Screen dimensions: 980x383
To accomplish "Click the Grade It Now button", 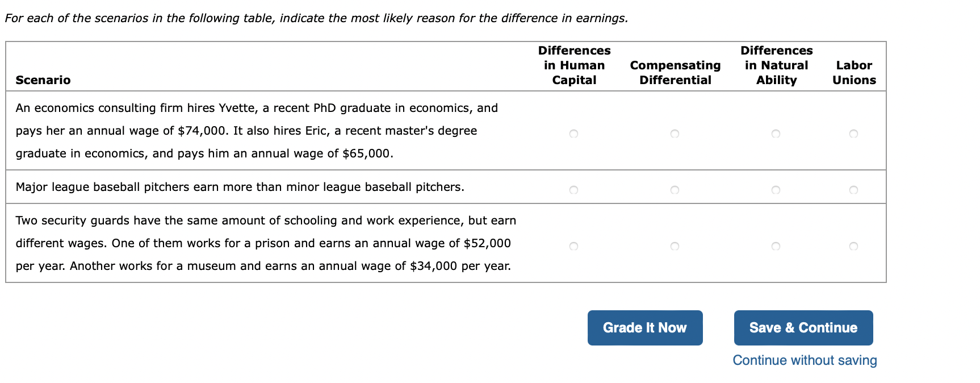I will pos(644,327).
